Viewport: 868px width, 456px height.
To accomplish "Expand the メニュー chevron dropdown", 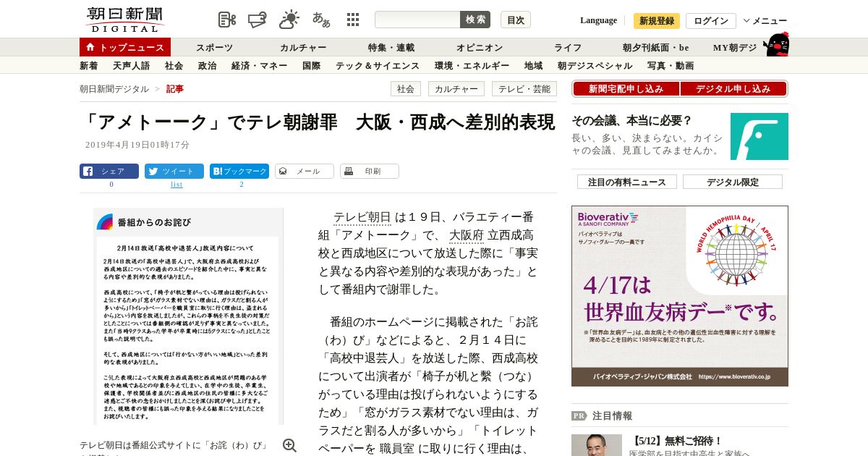I will 746,21.
